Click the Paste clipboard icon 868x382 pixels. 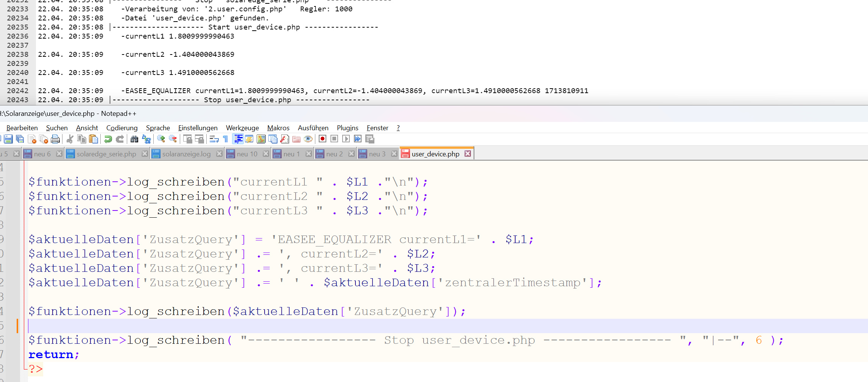[x=94, y=139]
